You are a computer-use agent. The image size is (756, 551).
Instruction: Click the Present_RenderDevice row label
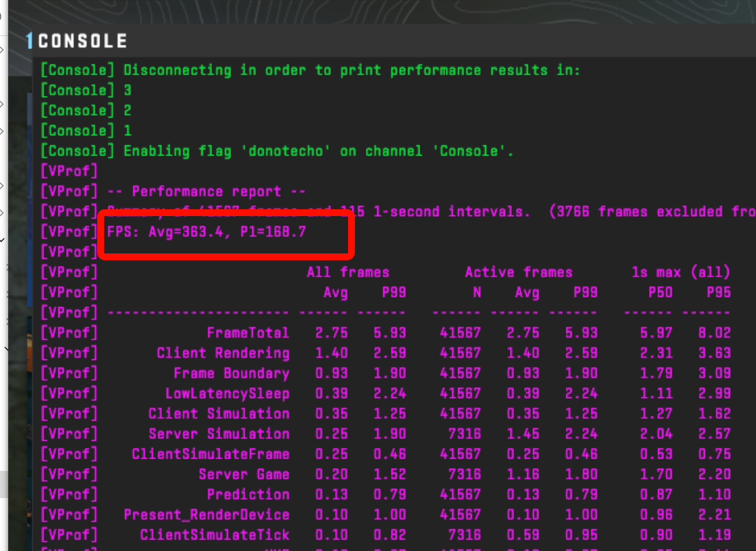[x=206, y=515]
